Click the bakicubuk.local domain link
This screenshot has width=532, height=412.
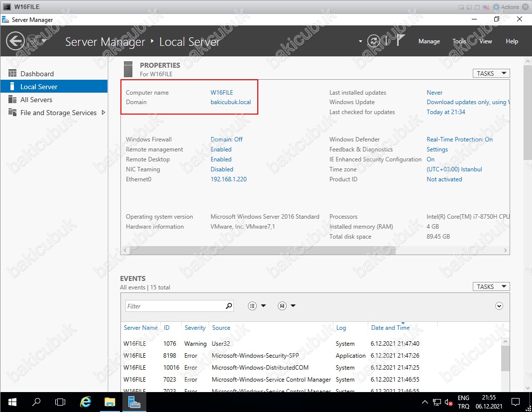click(x=231, y=102)
